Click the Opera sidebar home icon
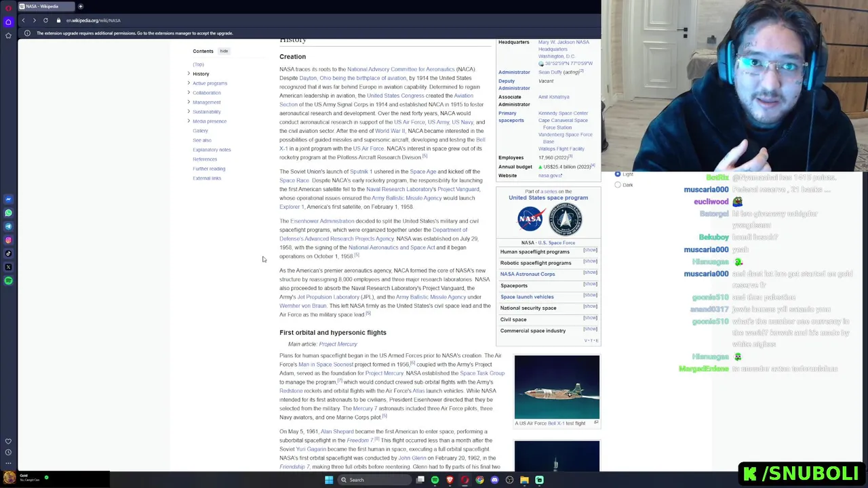 tap(8, 22)
